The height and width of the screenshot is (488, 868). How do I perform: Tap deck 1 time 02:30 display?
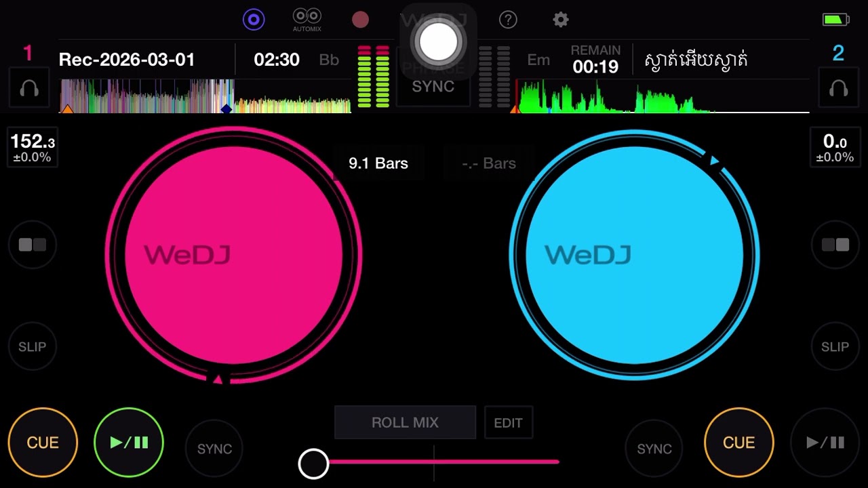(277, 60)
